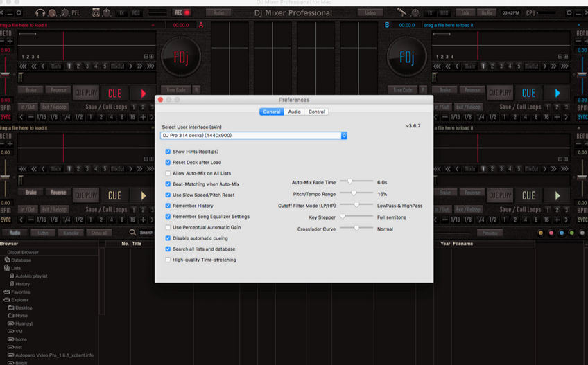The width and height of the screenshot is (588, 365).
Task: Play the lower-left deck with yellow arrow
Action: pos(144,195)
